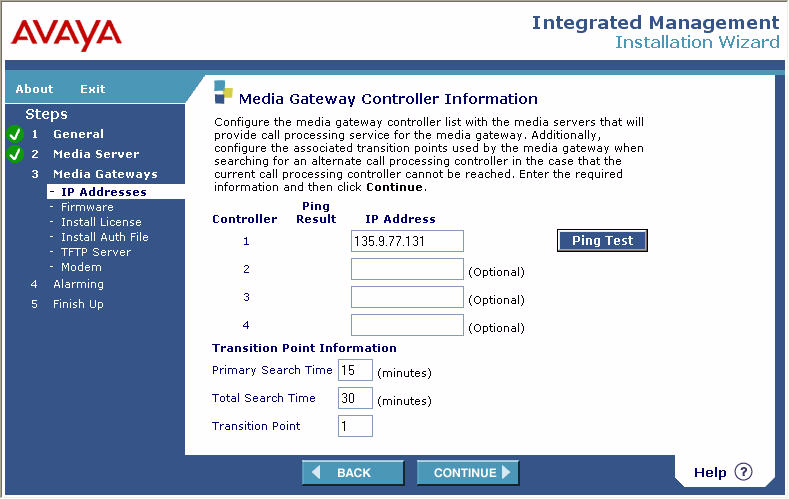Click the Controller column header
Image resolution: width=789 pixels, height=499 pixels.
(245, 219)
